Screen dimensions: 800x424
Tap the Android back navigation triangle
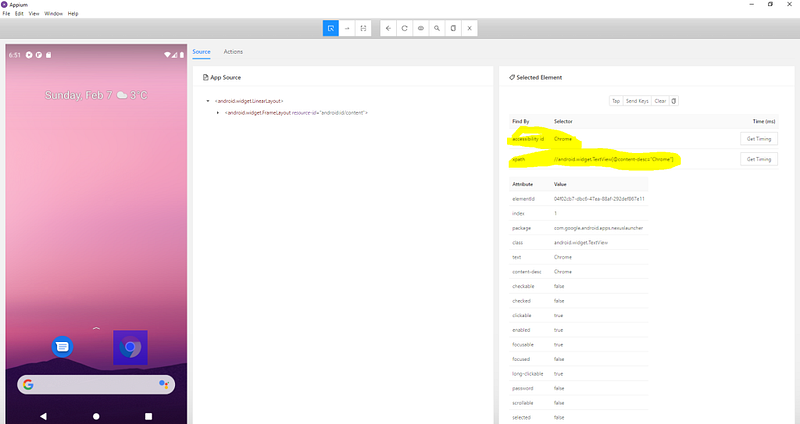pyautogui.click(x=43, y=416)
